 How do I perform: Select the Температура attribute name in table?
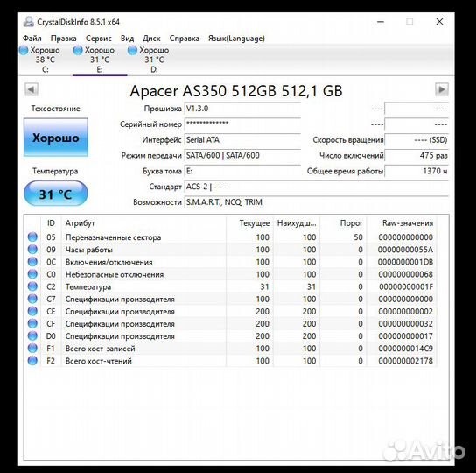[x=88, y=287]
